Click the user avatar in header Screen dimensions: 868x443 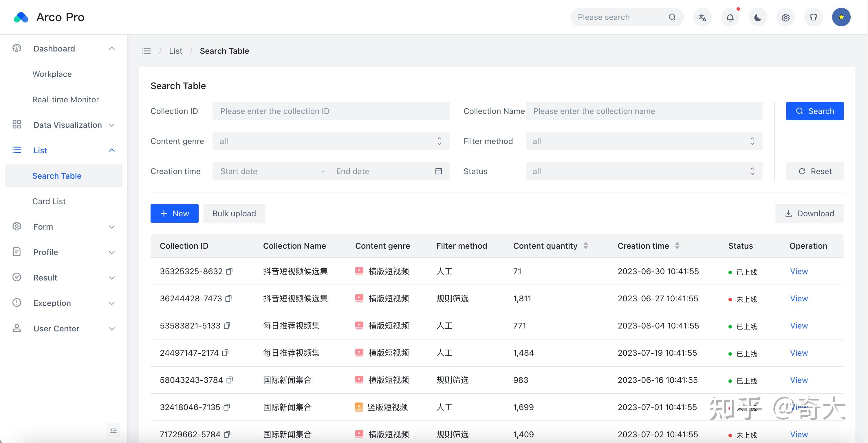pyautogui.click(x=841, y=17)
